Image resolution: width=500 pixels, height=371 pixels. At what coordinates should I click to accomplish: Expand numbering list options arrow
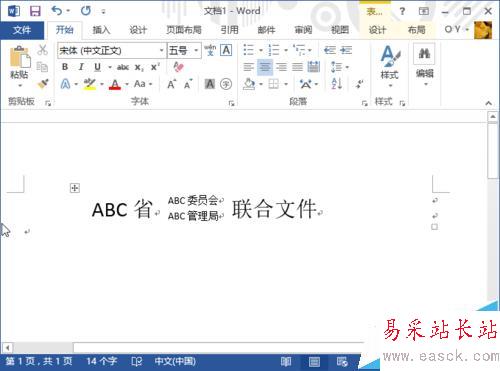coord(286,51)
